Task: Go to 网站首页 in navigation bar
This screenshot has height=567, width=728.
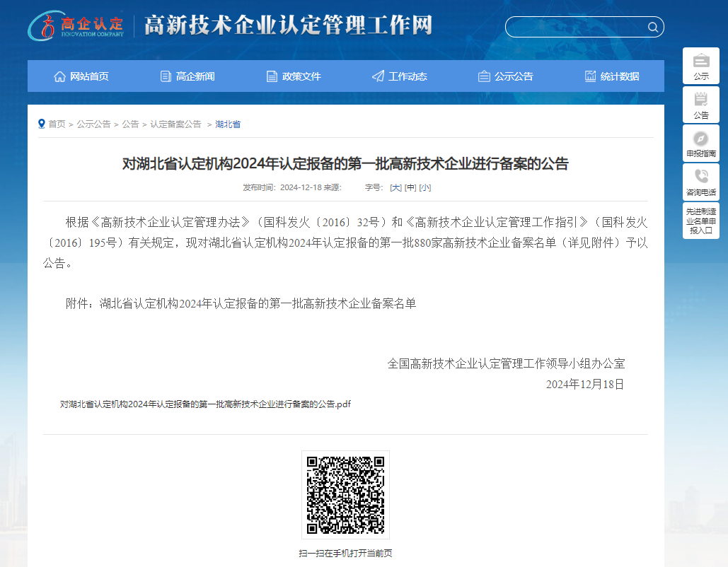Action: (81, 76)
